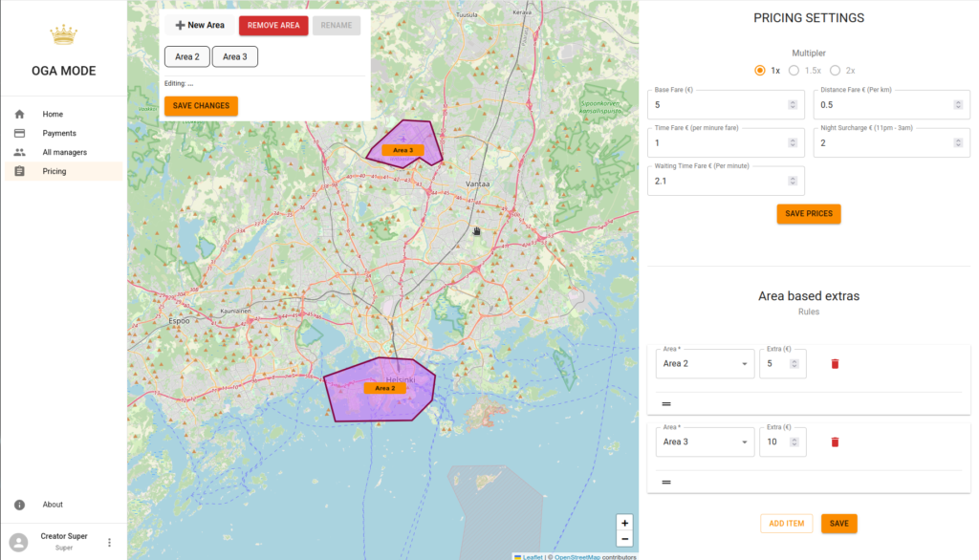Select the 1.5x multiplier option
Viewport: 979px width, 560px height.
tap(794, 71)
